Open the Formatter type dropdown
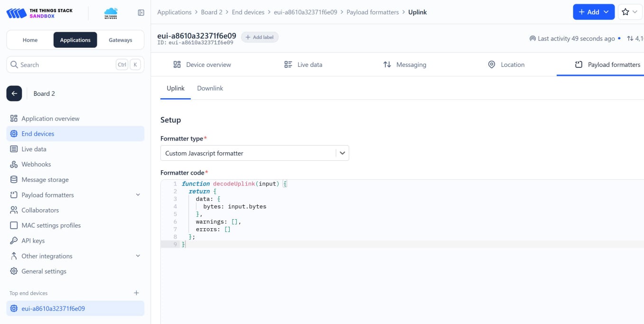This screenshot has height=324, width=644. (x=342, y=153)
